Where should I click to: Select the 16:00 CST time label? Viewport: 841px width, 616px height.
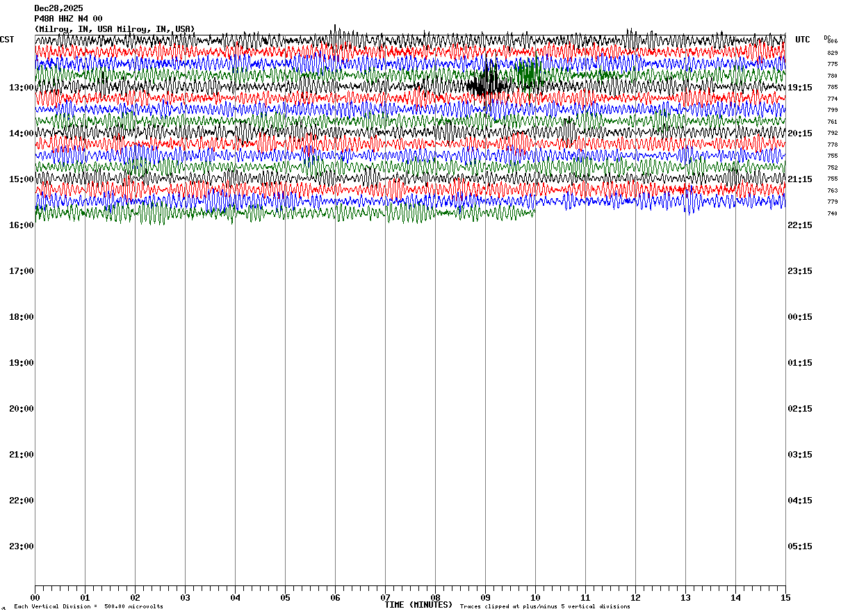pyautogui.click(x=22, y=225)
